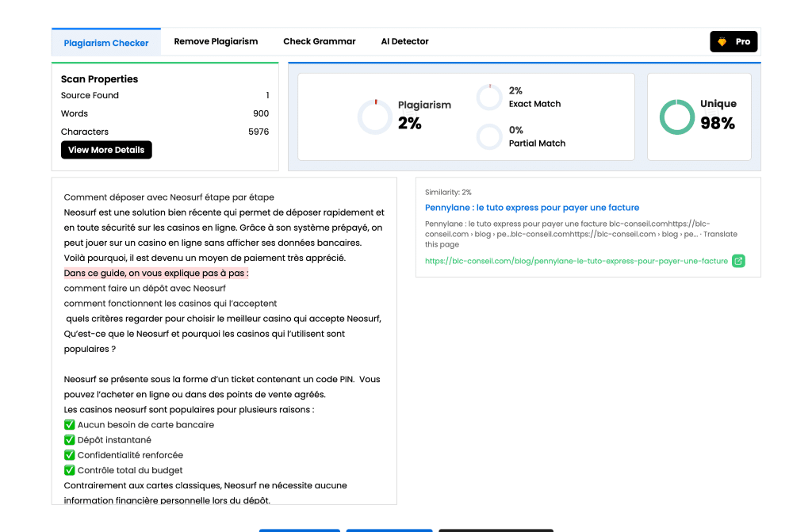
Task: Follow the green blc-conseil.com URL
Action: tap(576, 261)
